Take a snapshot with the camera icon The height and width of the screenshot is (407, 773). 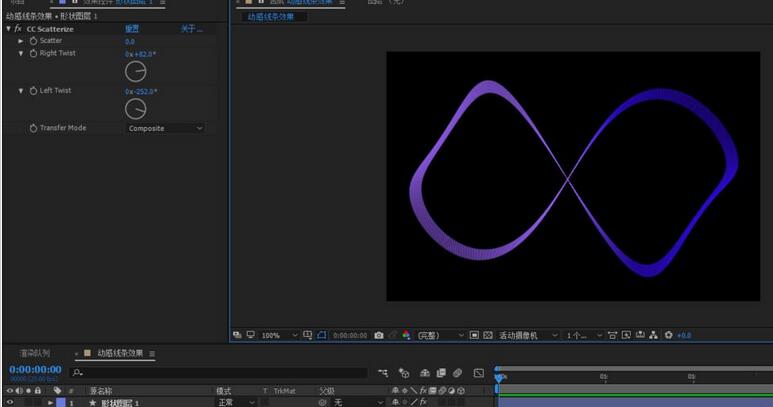click(378, 335)
